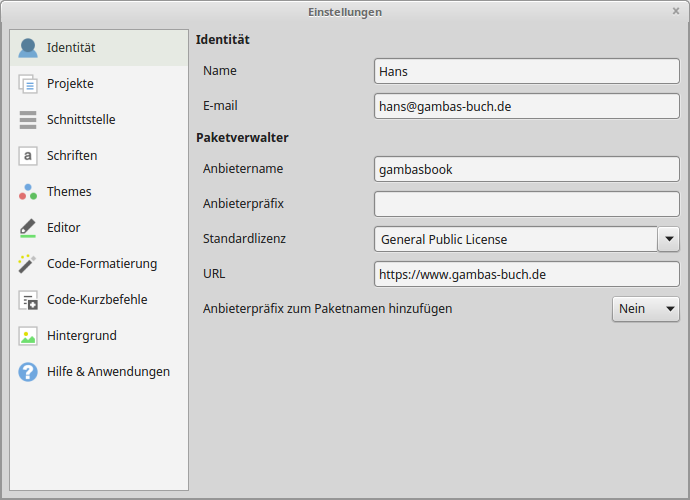Click the Code-Formatierung magic wand icon
The image size is (690, 500).
click(28, 264)
